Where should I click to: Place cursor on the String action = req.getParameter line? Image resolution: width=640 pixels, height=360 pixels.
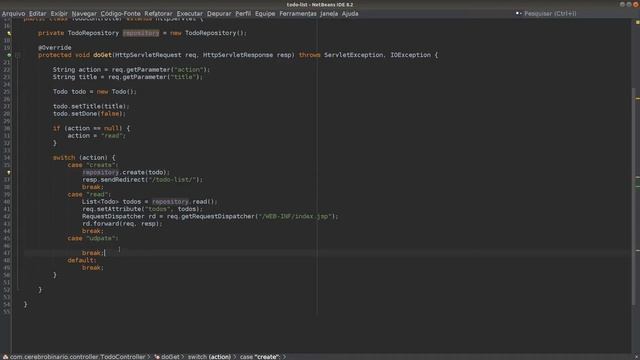131,70
